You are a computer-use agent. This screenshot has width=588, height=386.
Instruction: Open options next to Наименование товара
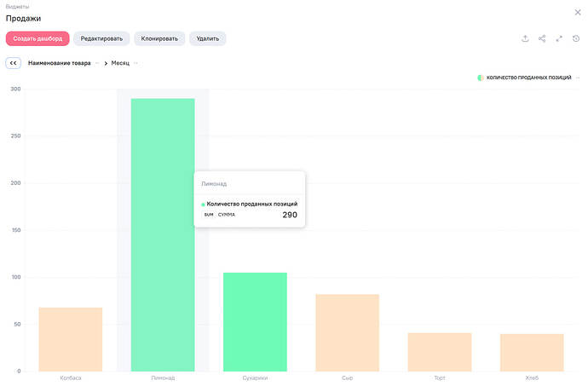96,63
